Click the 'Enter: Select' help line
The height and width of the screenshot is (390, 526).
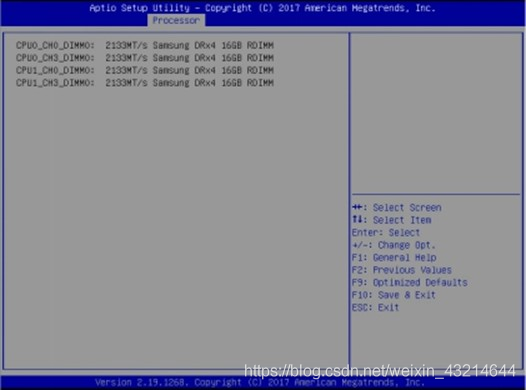click(386, 232)
